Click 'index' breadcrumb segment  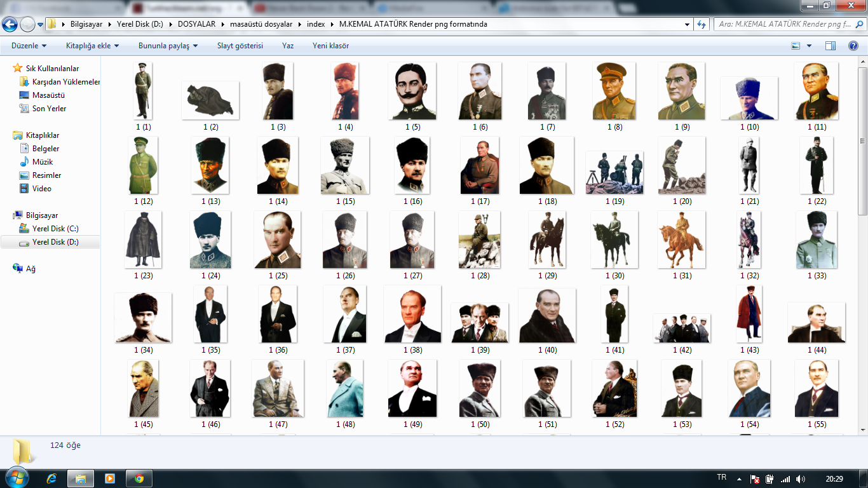point(316,24)
